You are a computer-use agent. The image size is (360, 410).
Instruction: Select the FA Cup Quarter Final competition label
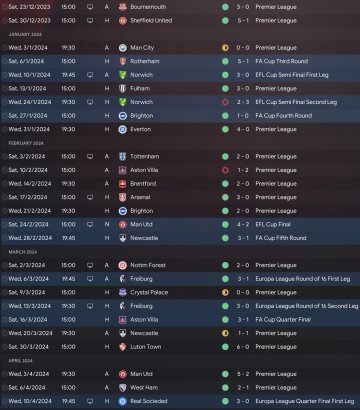click(283, 320)
